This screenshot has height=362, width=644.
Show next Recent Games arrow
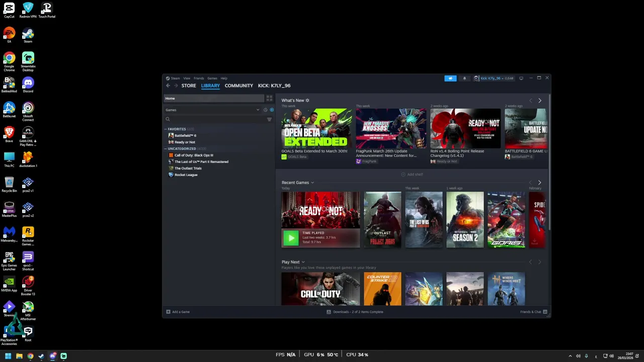pyautogui.click(x=539, y=183)
